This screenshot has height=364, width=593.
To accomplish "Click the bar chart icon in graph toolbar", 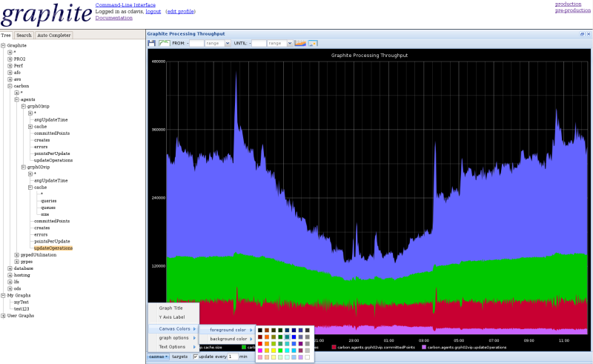I will [x=300, y=44].
